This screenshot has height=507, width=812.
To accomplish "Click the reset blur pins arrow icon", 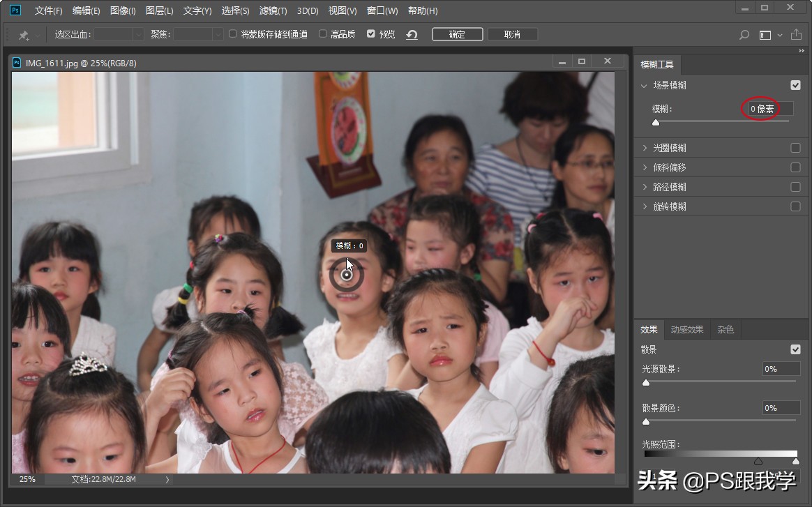I will [412, 34].
